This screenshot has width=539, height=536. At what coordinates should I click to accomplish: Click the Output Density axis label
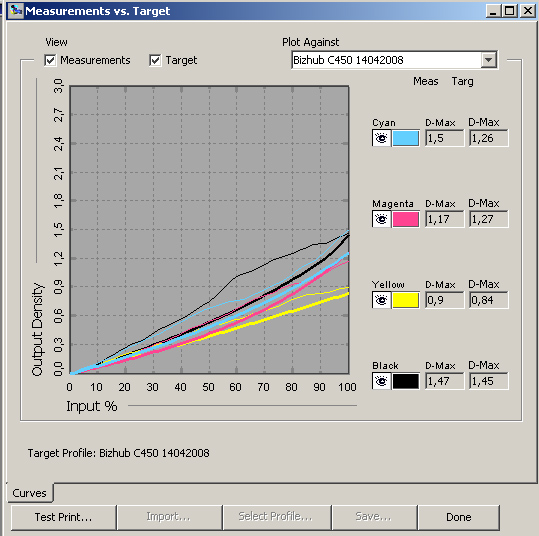[37, 329]
